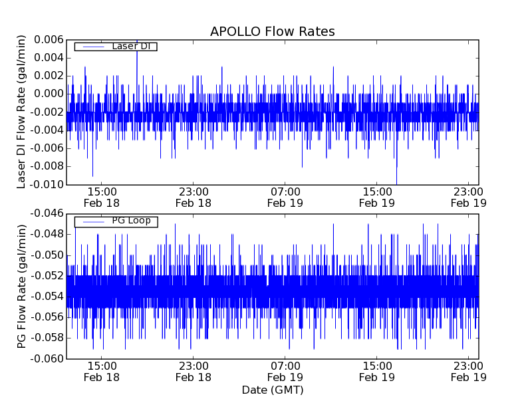Click "07:00 Feb 19" tick under the Laser DI plot
Screen dimensions: 532x399
(x=285, y=196)
